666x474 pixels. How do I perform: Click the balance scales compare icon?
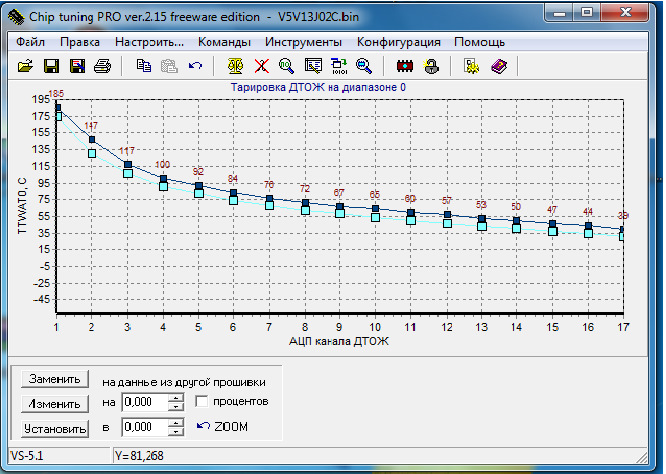[x=236, y=67]
